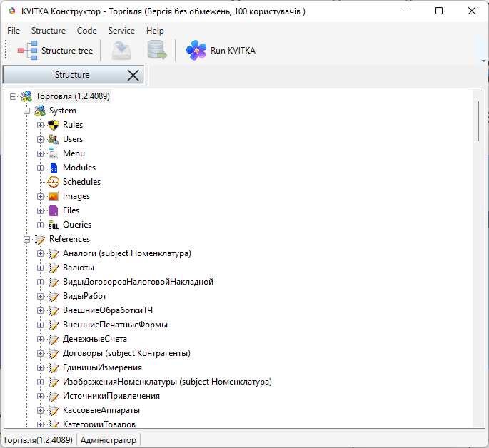
Task: Collapse the Торговля root node
Action: tap(13, 96)
